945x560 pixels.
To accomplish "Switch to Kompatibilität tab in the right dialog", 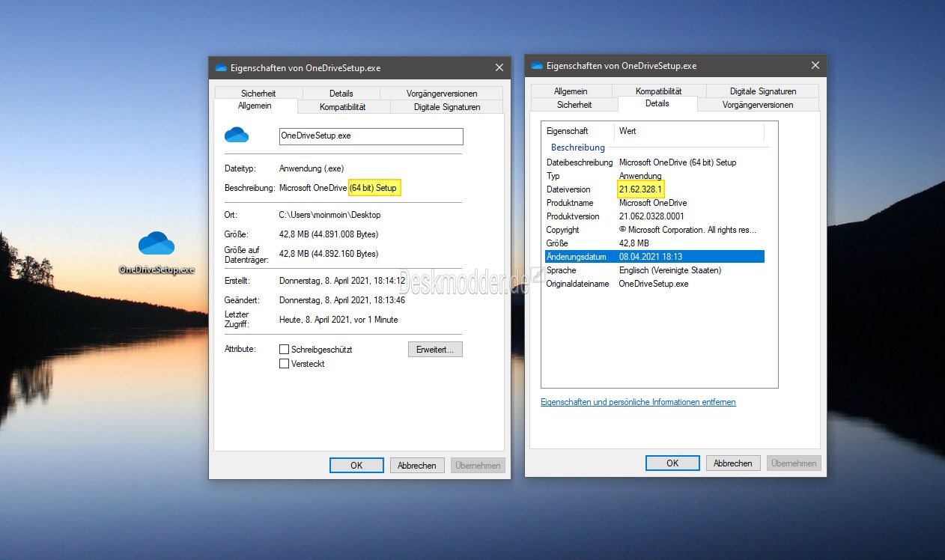I will [659, 91].
